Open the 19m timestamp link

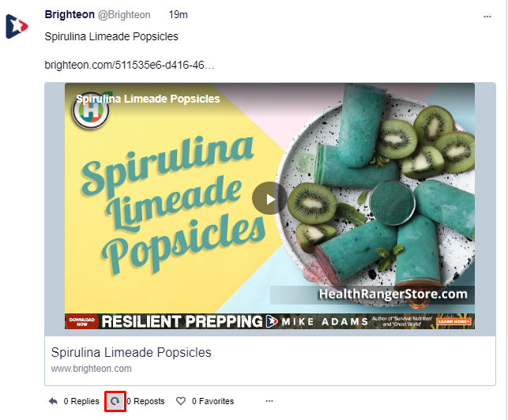(x=179, y=14)
